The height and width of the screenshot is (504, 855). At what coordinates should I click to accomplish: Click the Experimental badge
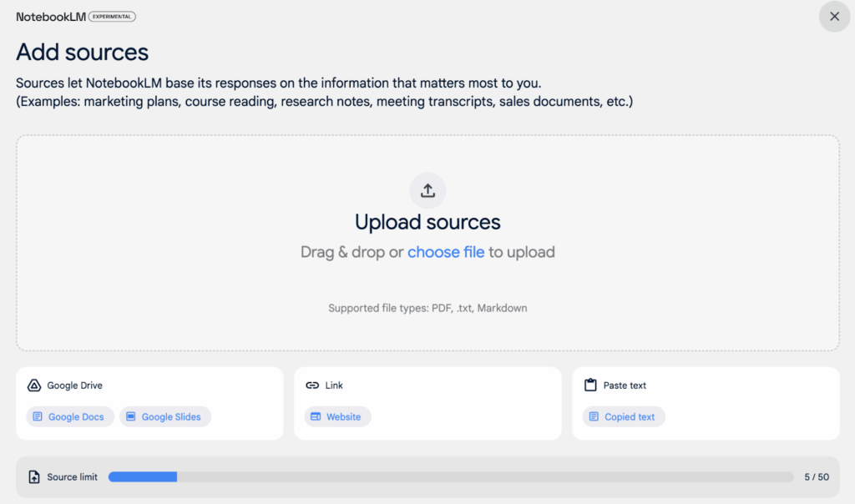pos(112,17)
